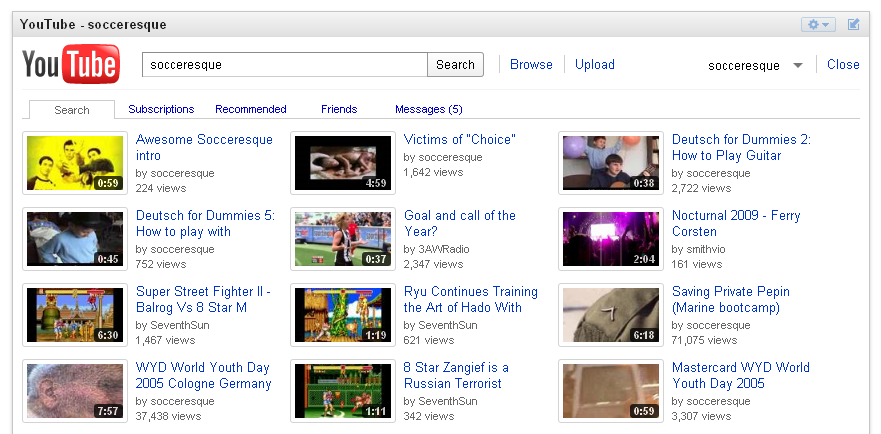Focus the search text field
Viewport: 881px width, 434px height.
pos(285,65)
